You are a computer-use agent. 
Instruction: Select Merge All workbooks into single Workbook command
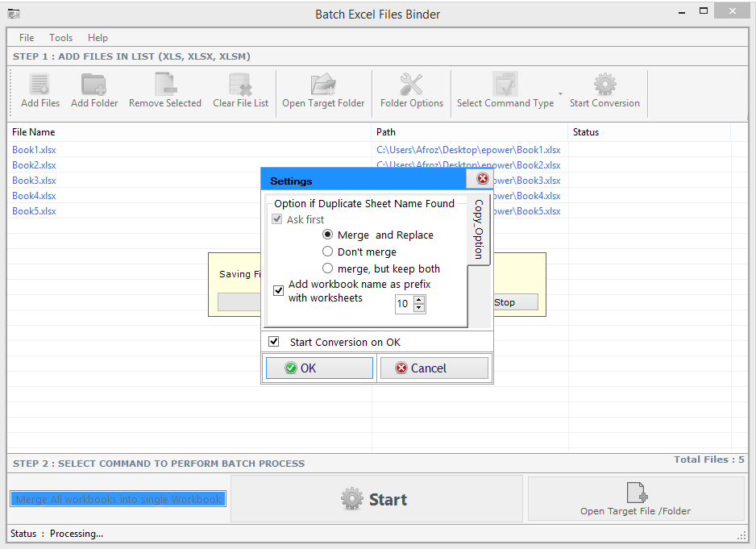[118, 499]
